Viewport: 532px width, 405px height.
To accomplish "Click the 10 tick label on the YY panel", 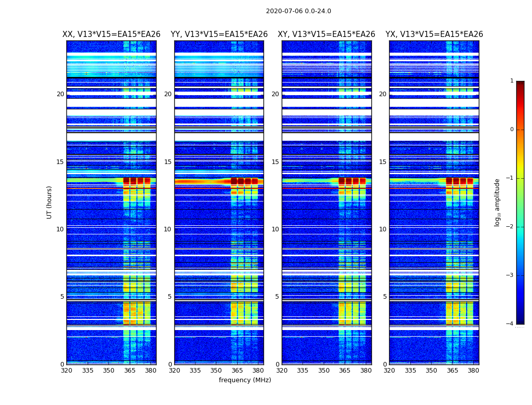I will tap(168, 229).
